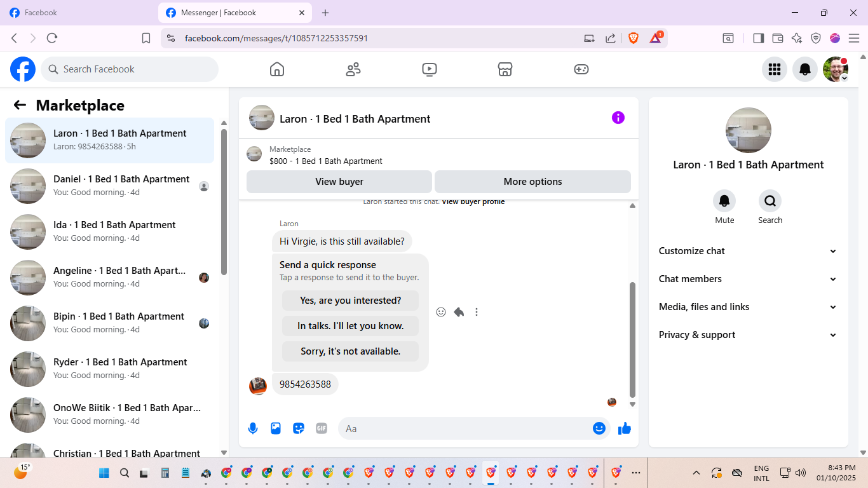Open the GIF picker
868x488 pixels.
point(322,428)
